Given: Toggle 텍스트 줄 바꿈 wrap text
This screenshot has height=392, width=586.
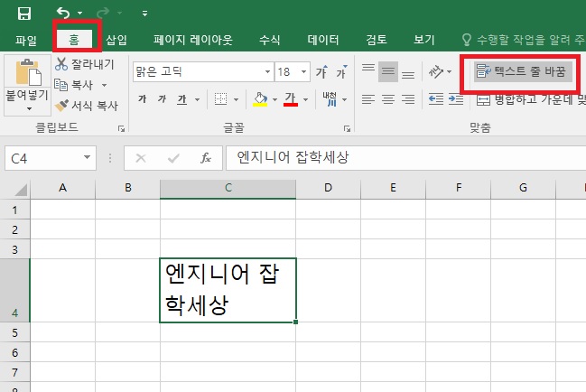Looking at the screenshot, I should (x=523, y=71).
